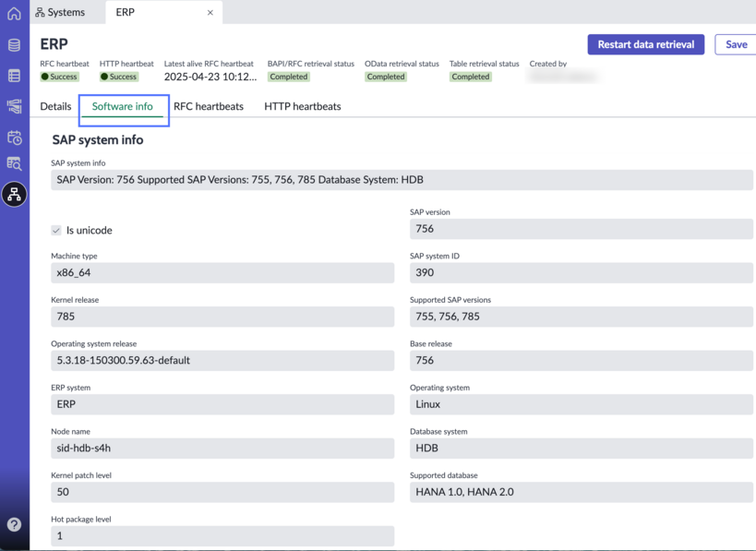Click the SAP version field
The width and height of the screenshot is (756, 551).
581,229
